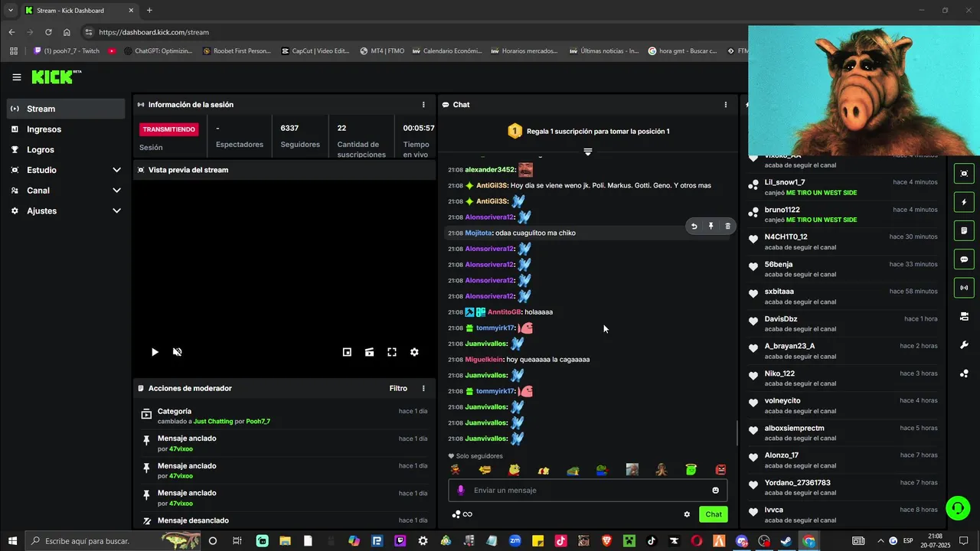Click the chat scroll-down arrow below gift banner
Screen dimensions: 980x551
coord(587,152)
